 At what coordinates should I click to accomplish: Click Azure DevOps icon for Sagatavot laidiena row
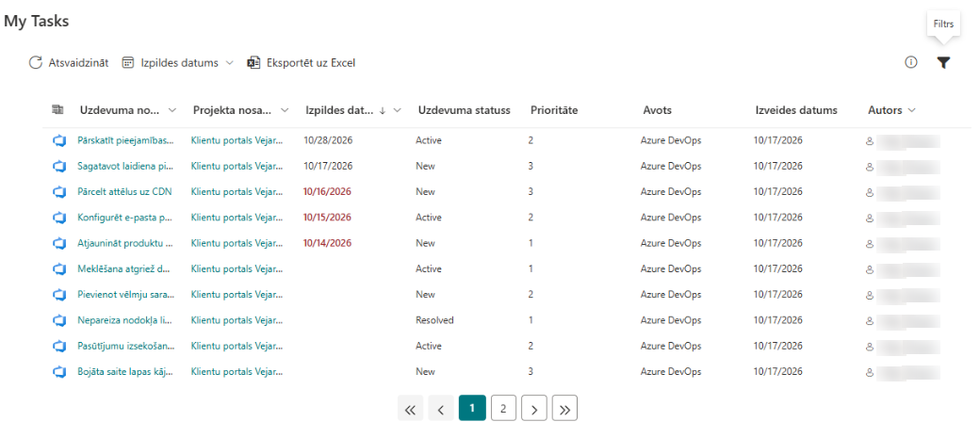[x=59, y=166]
